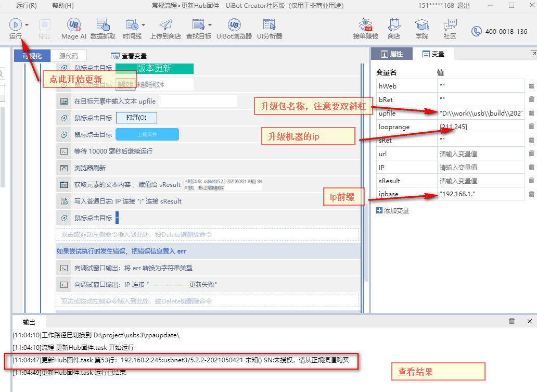The image size is (537, 392).
Task: Click the url value field
Action: coord(481,154)
